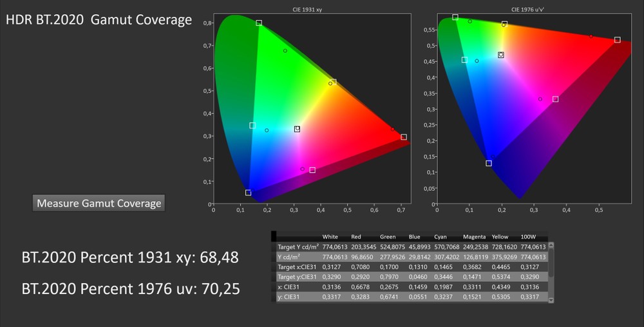This screenshot has width=644, height=327.
Task: Select the White column header
Action: click(330, 237)
